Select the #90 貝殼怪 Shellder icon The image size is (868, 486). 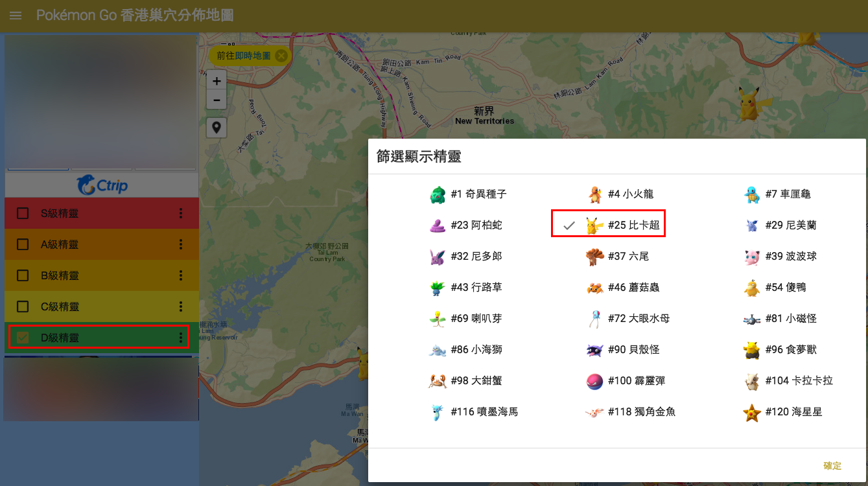coord(595,350)
